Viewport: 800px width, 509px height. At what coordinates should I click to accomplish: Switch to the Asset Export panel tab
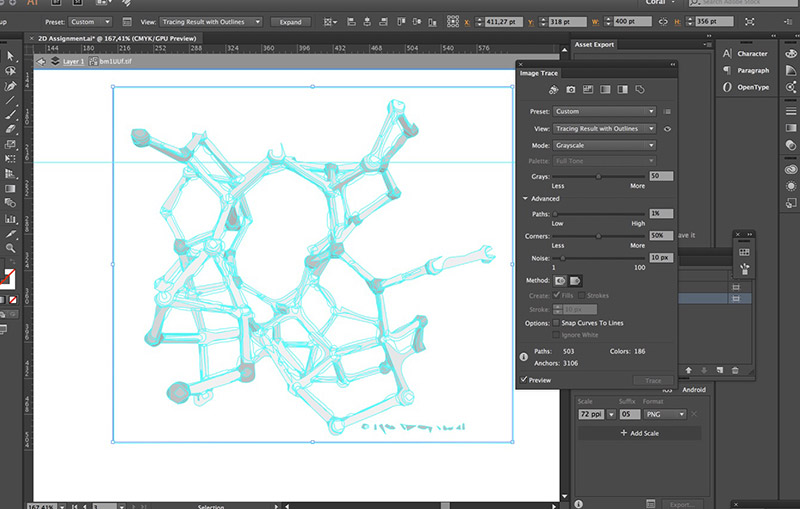coord(594,45)
